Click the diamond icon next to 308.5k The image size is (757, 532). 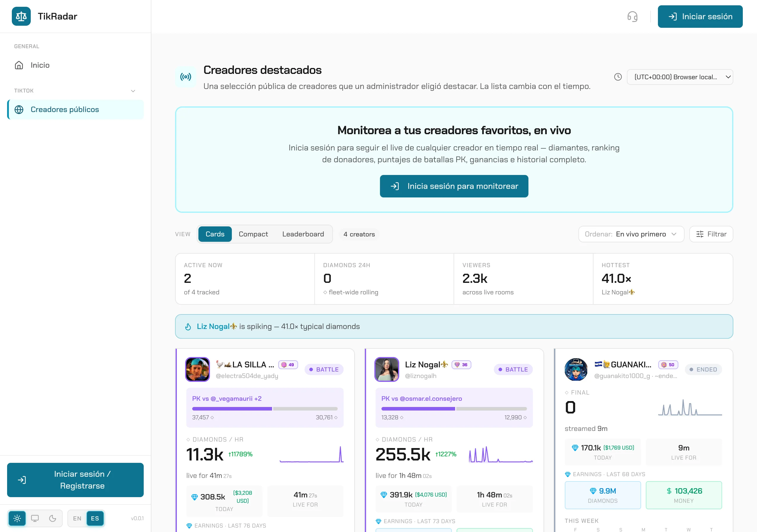point(195,497)
